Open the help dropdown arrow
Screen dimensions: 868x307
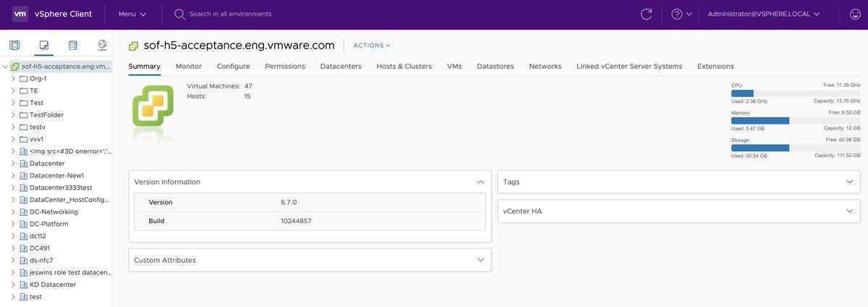[x=689, y=14]
